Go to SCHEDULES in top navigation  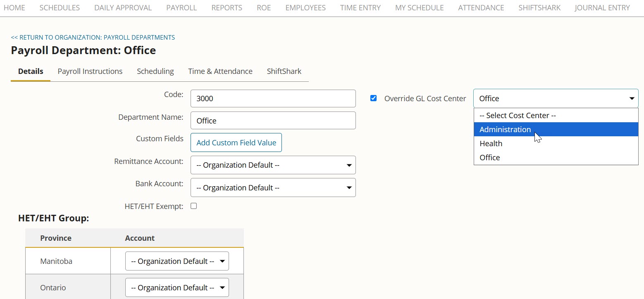[60, 8]
